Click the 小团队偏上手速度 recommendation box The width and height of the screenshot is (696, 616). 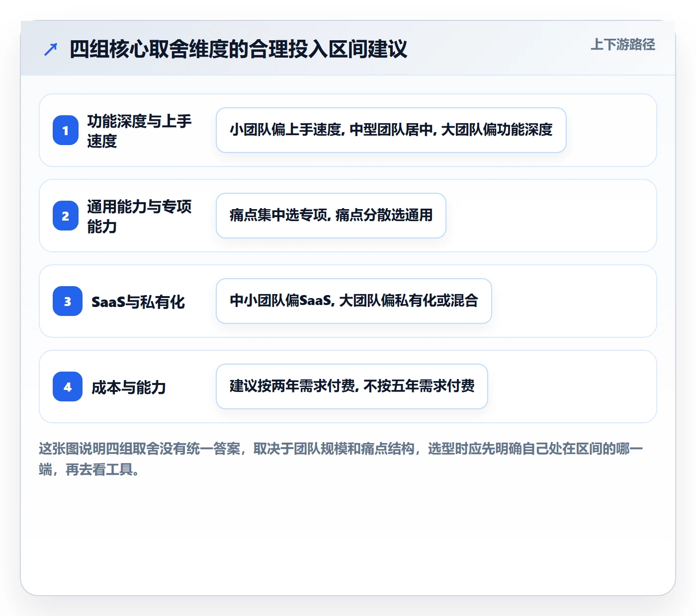391,130
